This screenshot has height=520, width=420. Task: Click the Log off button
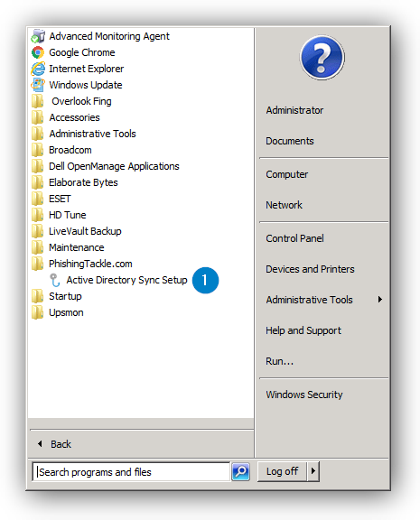pos(282,471)
